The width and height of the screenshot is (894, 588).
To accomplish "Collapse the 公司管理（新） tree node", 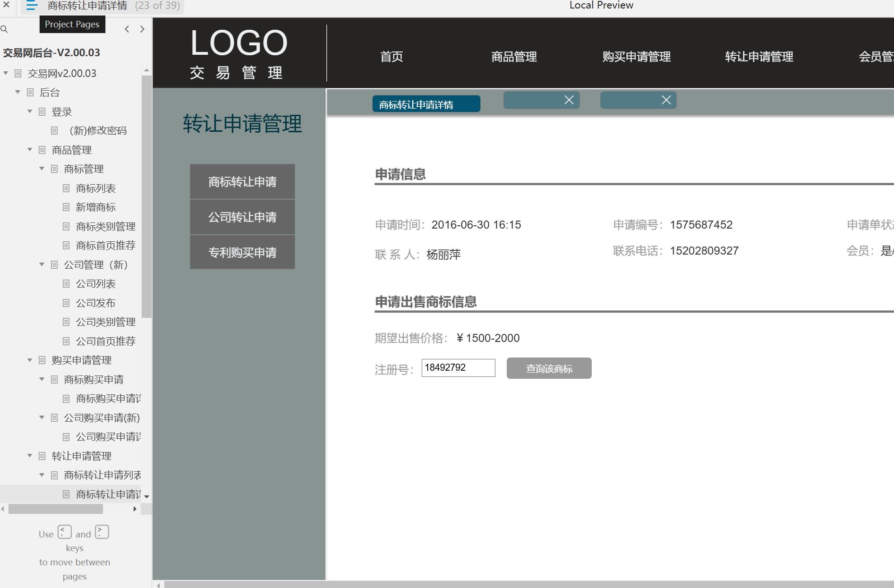I will [x=42, y=264].
